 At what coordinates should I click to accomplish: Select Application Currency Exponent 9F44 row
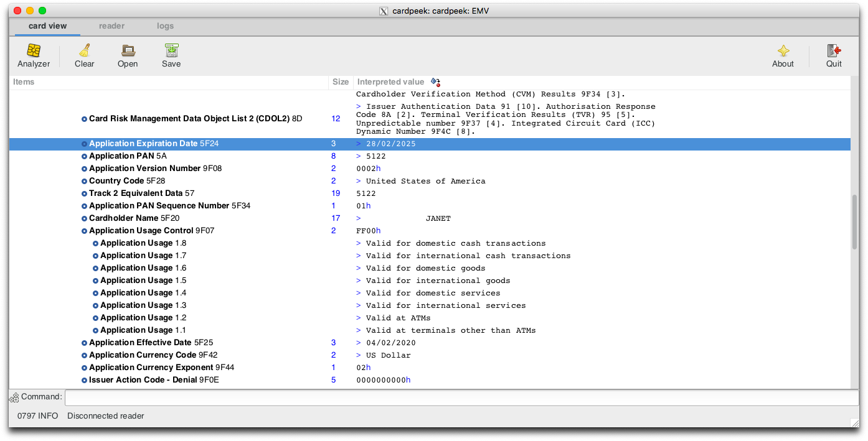[x=430, y=368]
